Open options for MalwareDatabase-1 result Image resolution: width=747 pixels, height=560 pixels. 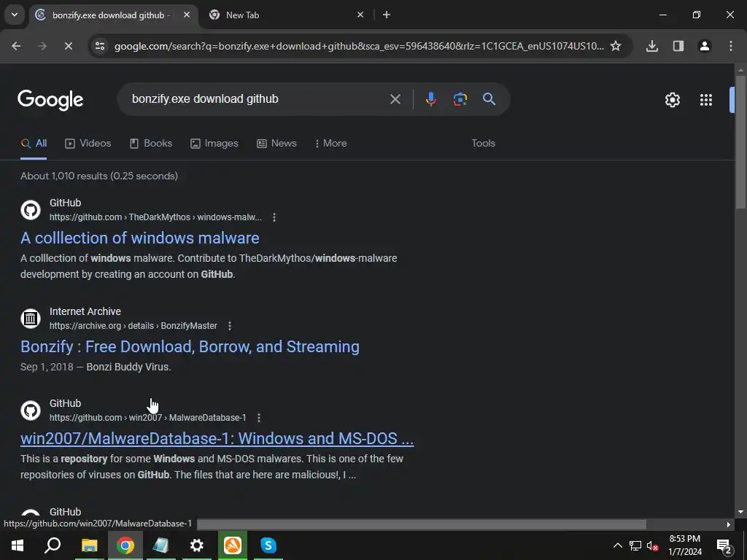(259, 418)
